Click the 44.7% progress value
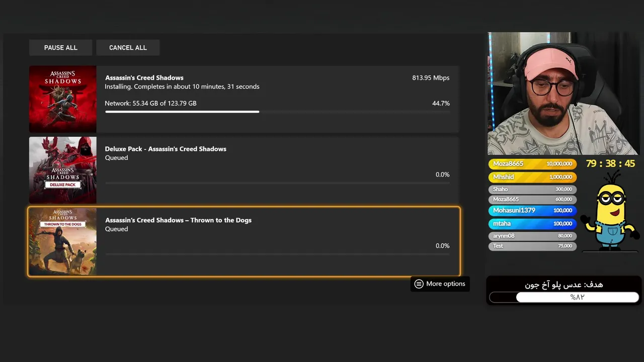The image size is (644, 362). coord(441,103)
